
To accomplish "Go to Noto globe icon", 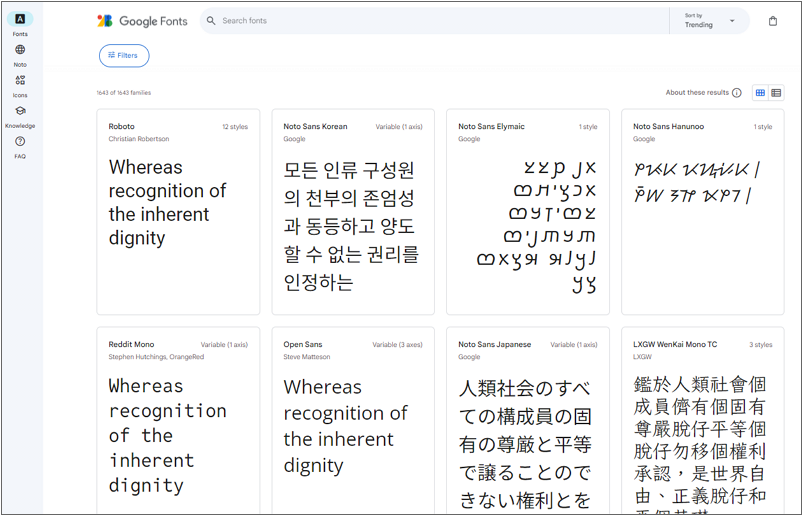I will point(20,50).
